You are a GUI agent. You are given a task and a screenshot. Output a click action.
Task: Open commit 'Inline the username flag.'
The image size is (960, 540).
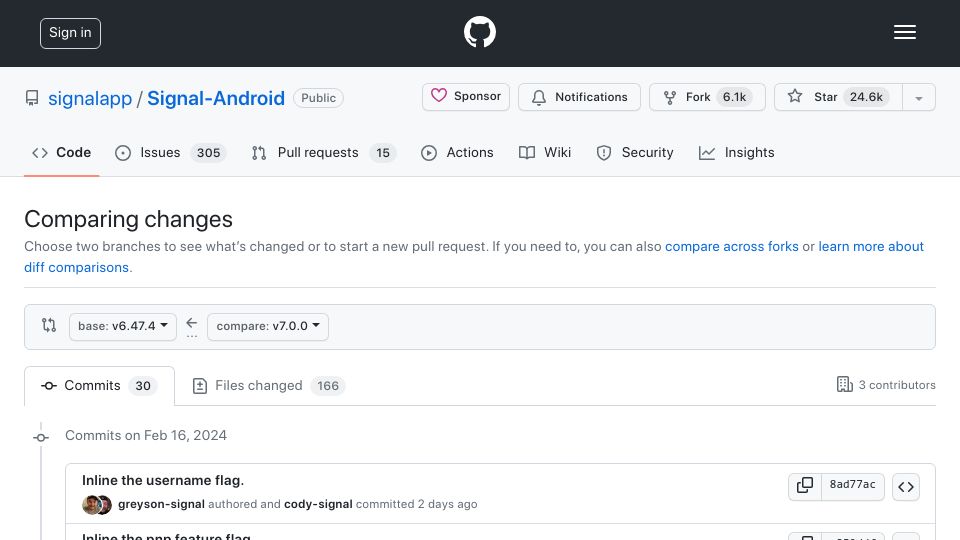pos(163,481)
